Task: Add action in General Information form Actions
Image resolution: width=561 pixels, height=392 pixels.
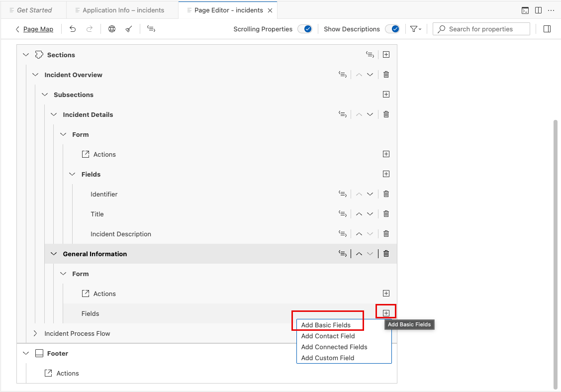Action: 386,294
